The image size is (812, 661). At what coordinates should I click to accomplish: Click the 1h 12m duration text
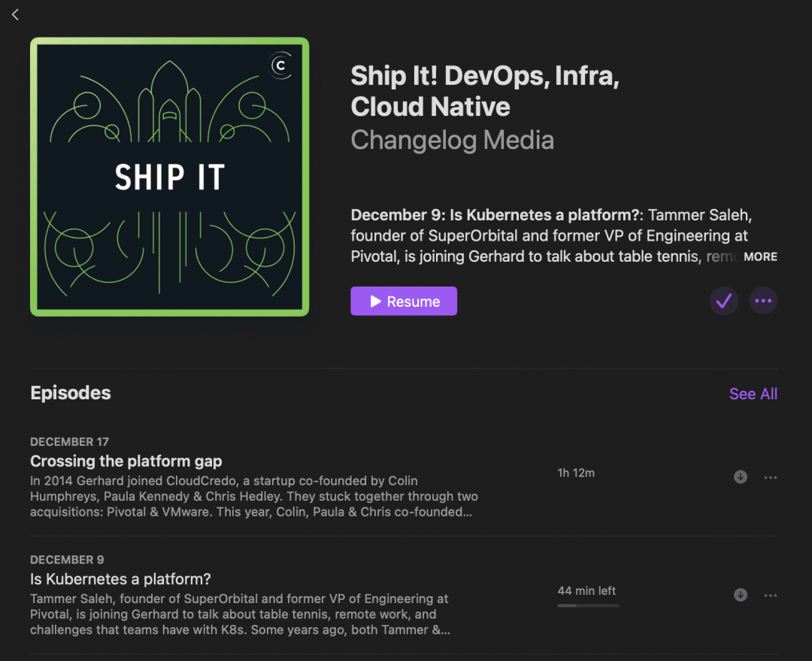pyautogui.click(x=576, y=473)
